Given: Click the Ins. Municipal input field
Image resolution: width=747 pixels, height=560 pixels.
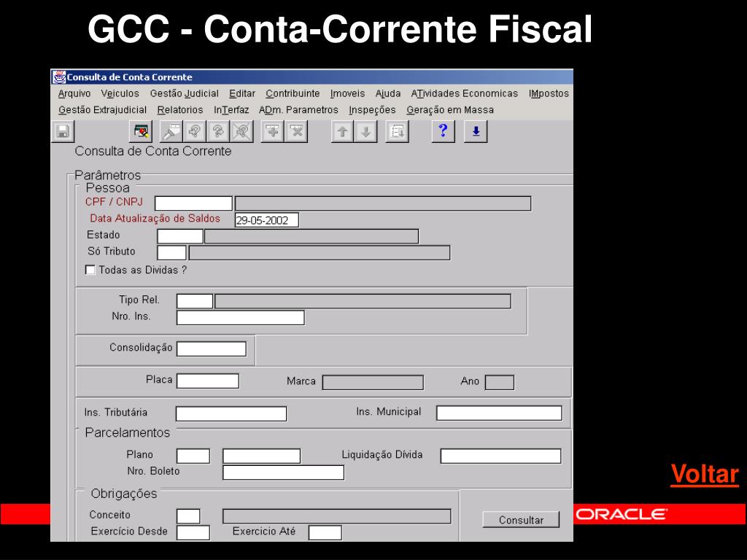Looking at the screenshot, I should [x=499, y=413].
